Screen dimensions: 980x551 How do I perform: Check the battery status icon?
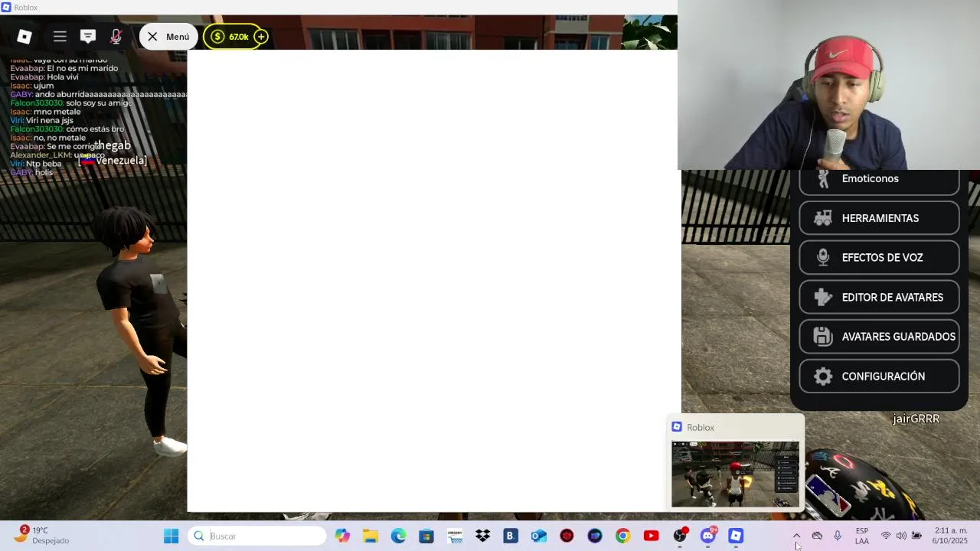pos(916,536)
